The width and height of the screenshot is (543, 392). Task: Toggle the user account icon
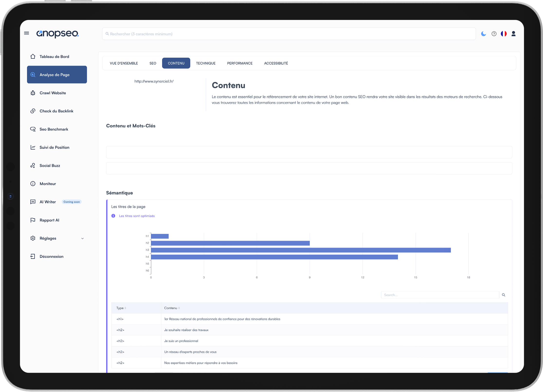(x=514, y=34)
